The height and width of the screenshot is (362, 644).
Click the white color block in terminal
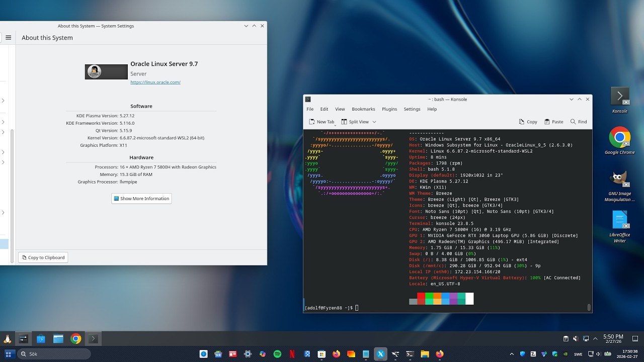pyautogui.click(x=469, y=299)
